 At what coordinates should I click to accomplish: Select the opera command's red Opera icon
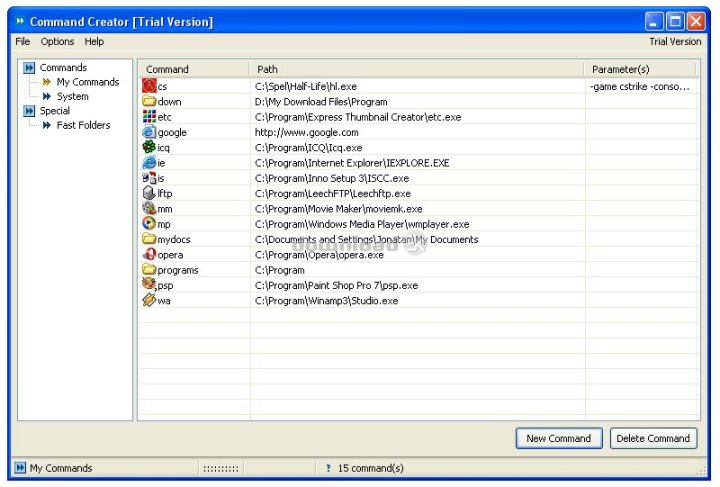pos(149,254)
